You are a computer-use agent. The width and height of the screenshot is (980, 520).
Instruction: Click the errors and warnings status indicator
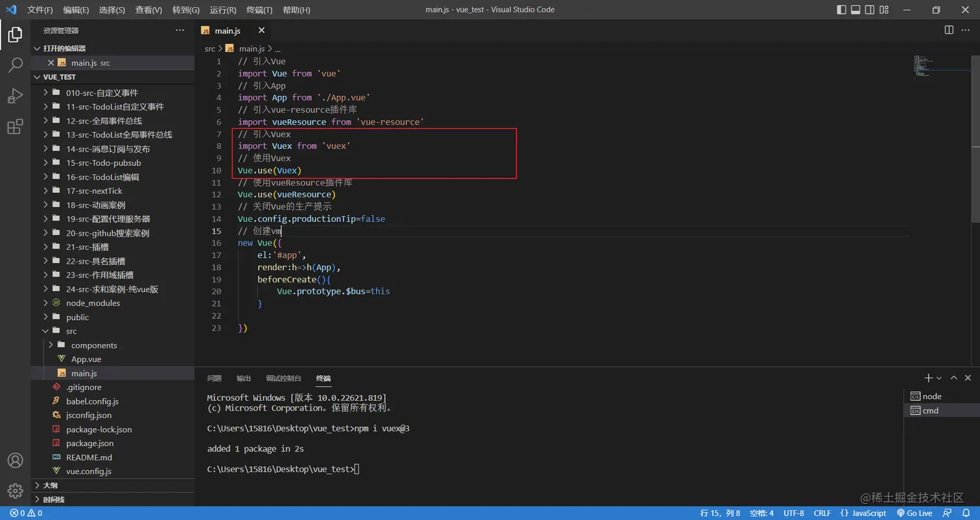click(x=26, y=513)
